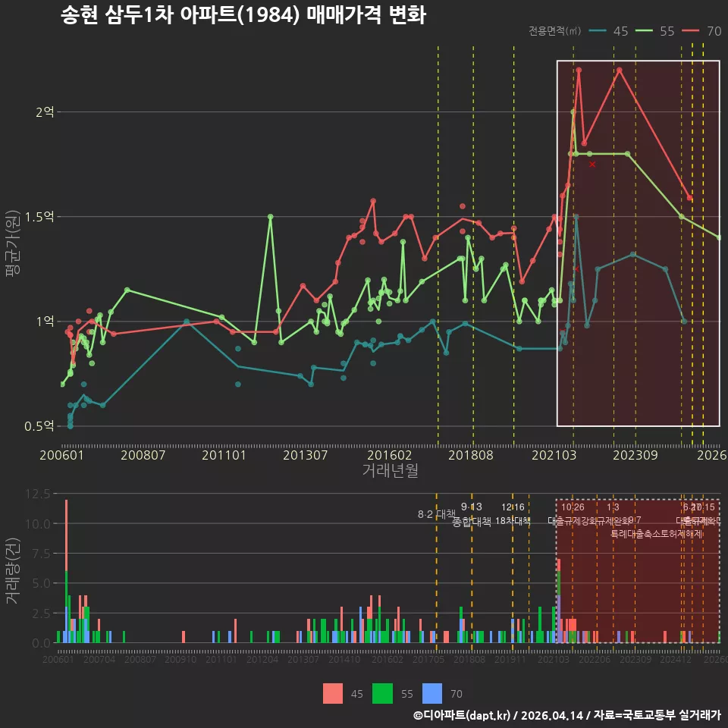The width and height of the screenshot is (728, 728).
Task: Click the teal 45 legend line marker
Action: (x=598, y=31)
